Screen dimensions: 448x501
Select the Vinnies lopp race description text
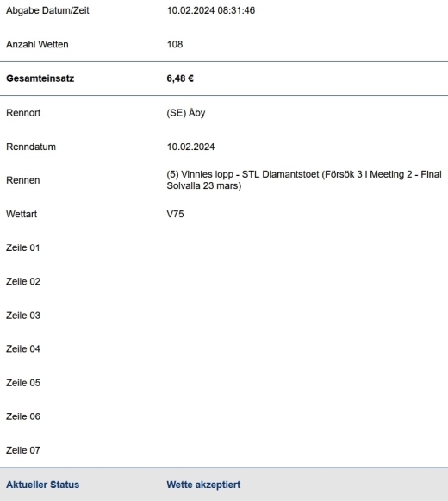304,180
